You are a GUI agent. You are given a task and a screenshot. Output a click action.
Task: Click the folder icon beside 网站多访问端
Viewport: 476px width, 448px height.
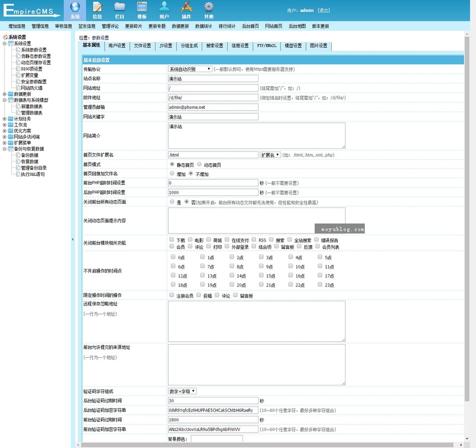pos(11,137)
